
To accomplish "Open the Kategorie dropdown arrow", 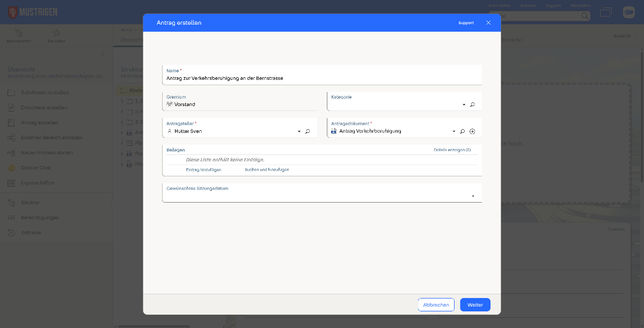I will [464, 105].
